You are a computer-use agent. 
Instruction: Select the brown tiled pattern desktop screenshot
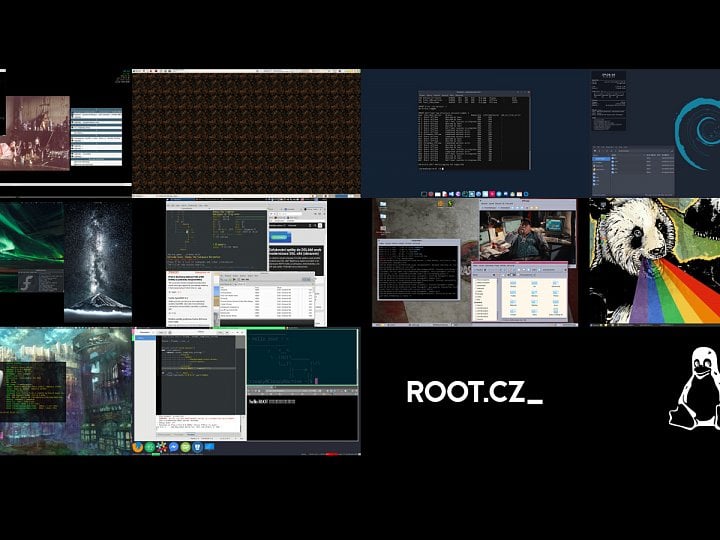[247, 133]
